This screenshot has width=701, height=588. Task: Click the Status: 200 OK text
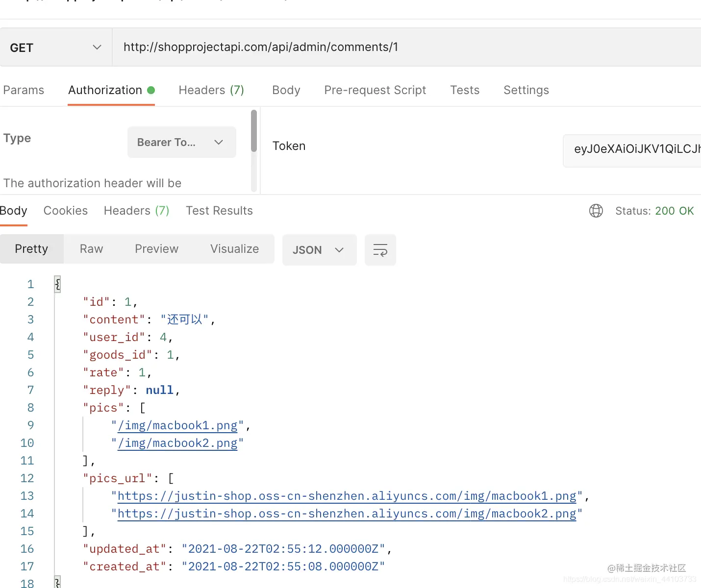[x=654, y=211]
